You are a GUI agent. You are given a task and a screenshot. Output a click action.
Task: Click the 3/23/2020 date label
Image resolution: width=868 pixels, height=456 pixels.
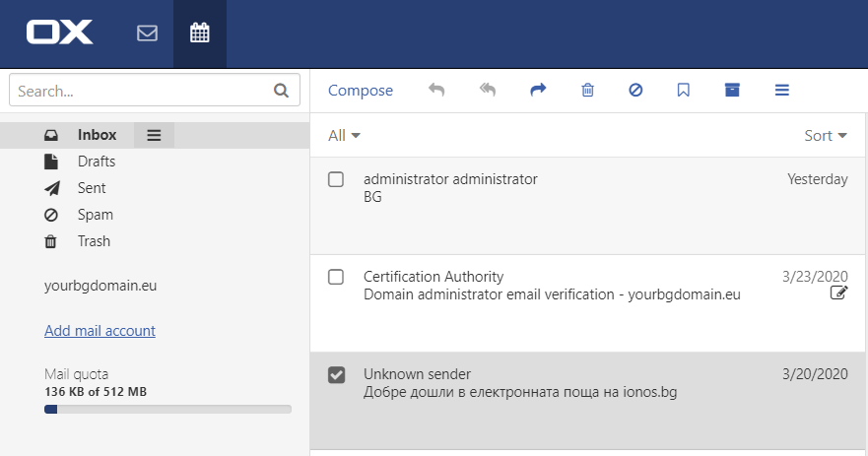point(815,276)
